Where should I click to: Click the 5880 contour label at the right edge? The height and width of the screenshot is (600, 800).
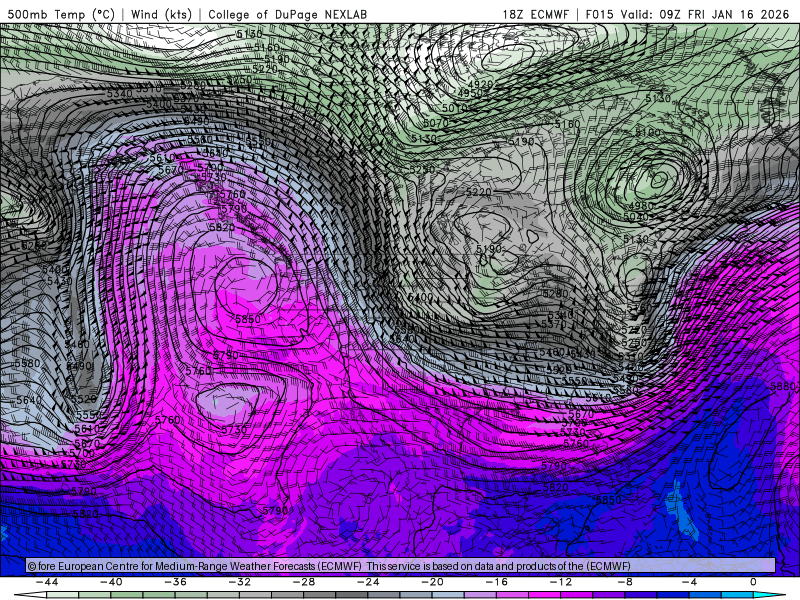point(783,386)
